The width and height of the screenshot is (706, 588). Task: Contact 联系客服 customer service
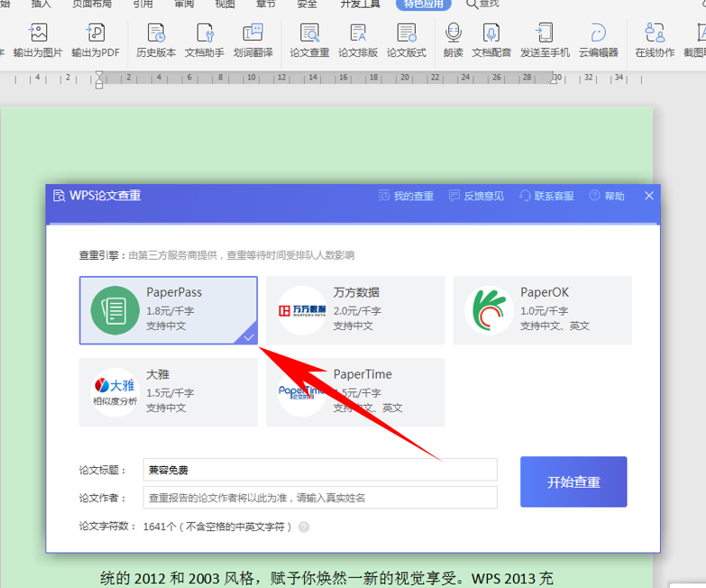(x=546, y=196)
